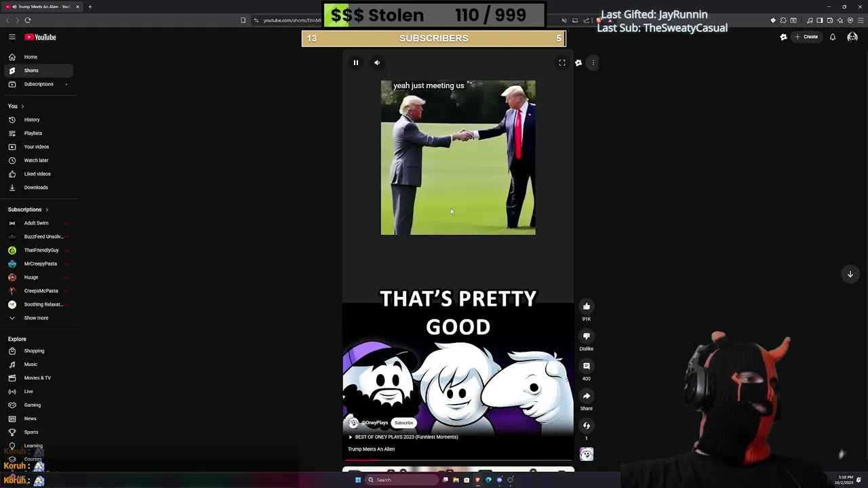Toggle fullscreen on the Short

(562, 63)
